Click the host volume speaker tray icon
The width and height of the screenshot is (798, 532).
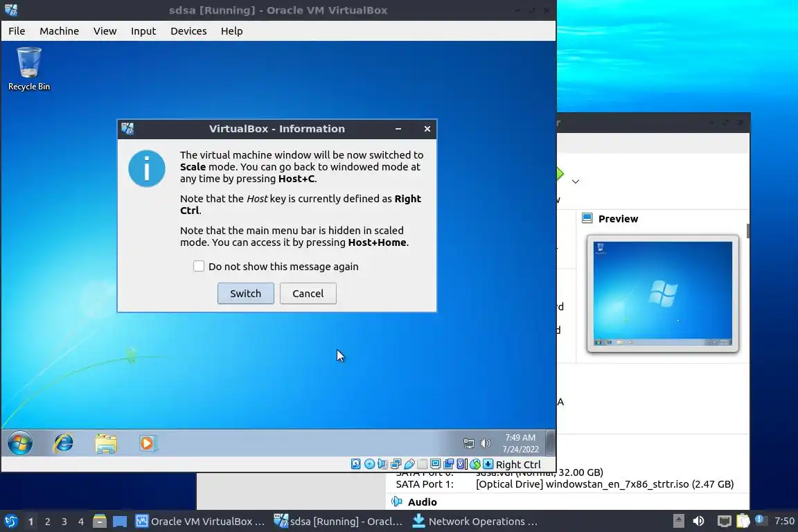pyautogui.click(x=699, y=521)
